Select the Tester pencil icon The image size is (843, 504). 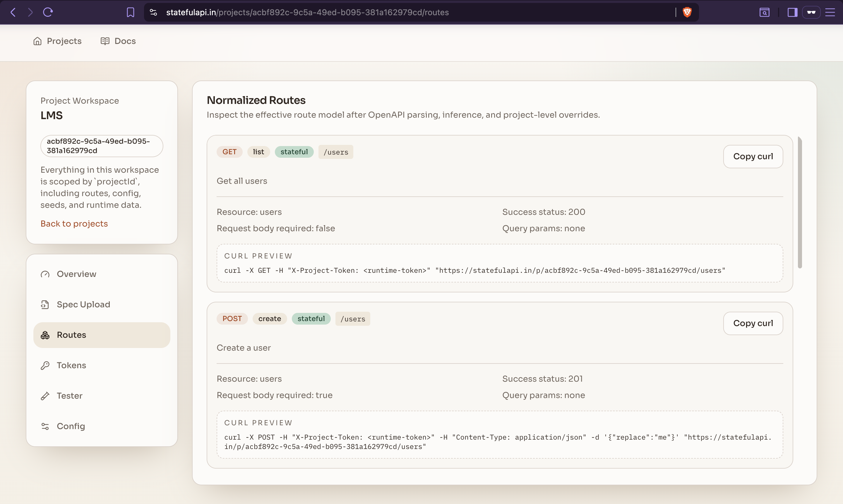tap(45, 396)
